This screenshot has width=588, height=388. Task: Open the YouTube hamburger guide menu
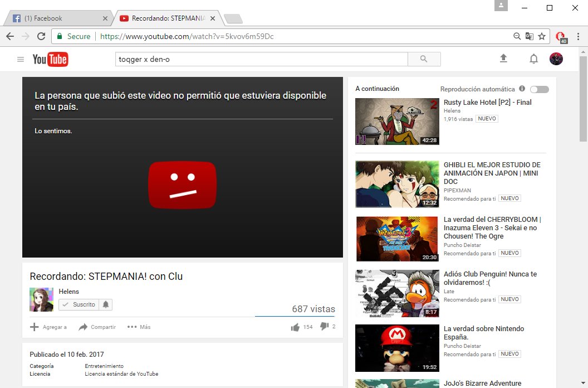coord(21,59)
